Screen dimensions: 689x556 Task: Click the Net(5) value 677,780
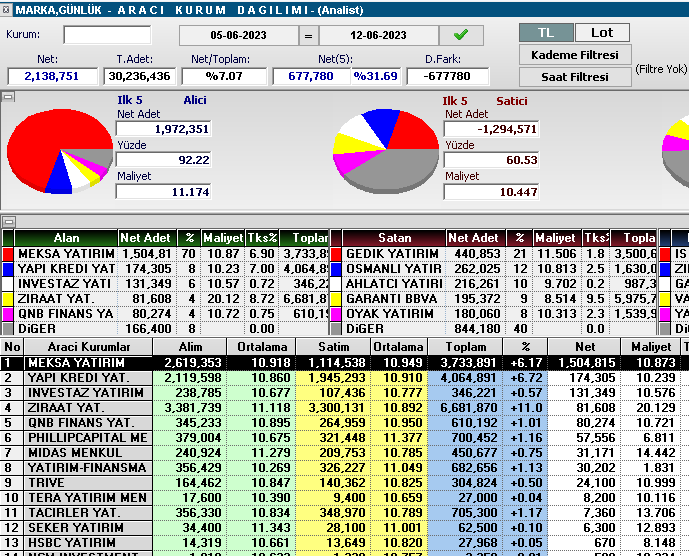(311, 76)
